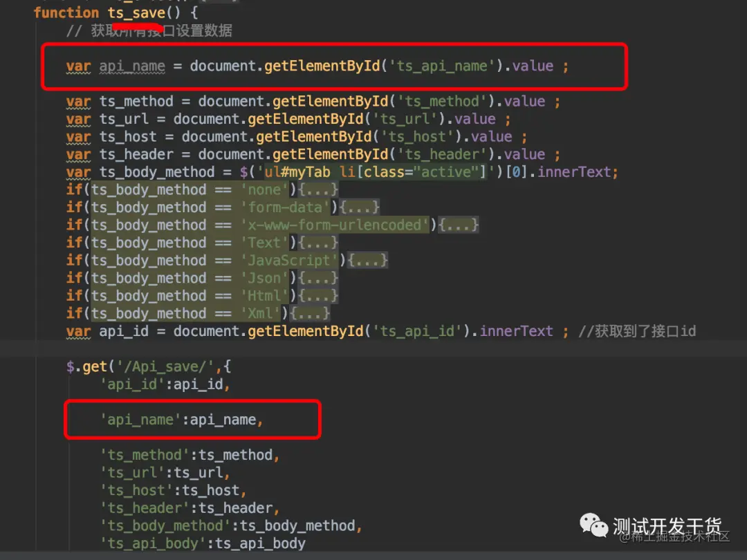Click the 'ts_url':ts_url parameter line
The height and width of the screenshot is (560, 747).
pos(165,473)
